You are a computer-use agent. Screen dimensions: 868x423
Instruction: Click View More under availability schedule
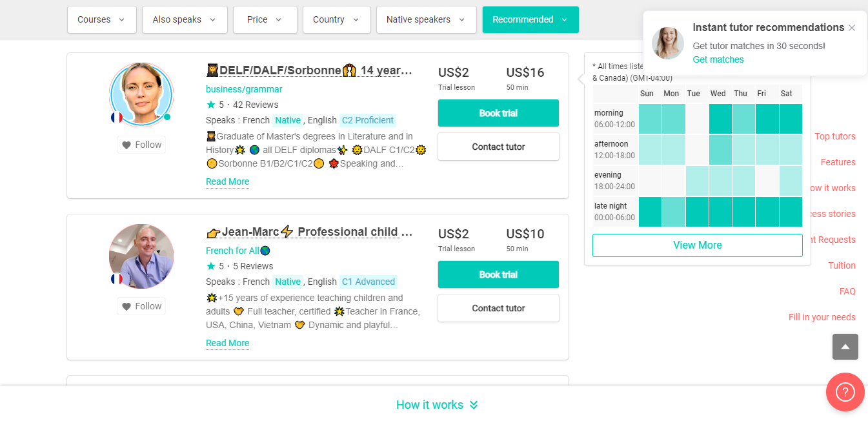click(x=697, y=245)
